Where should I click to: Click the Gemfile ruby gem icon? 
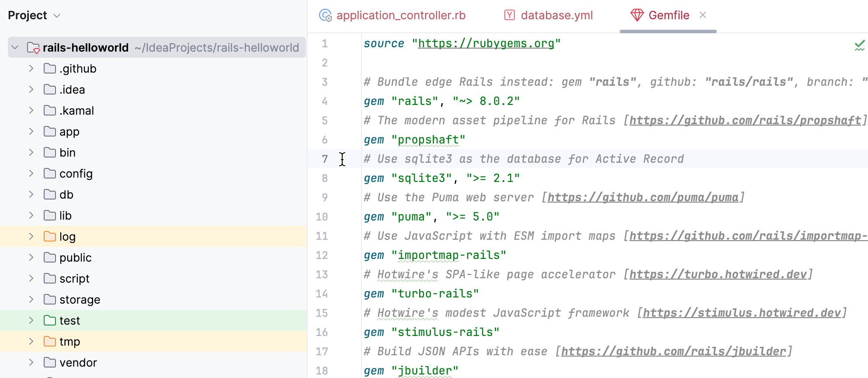(637, 15)
